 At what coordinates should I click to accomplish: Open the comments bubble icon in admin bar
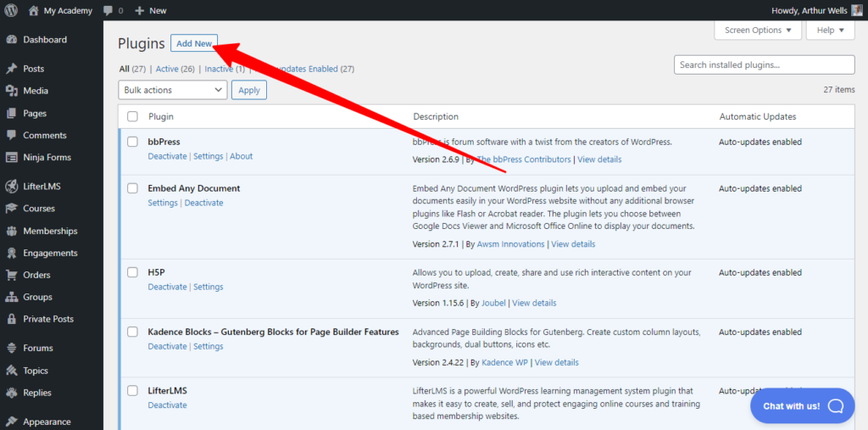(x=109, y=10)
